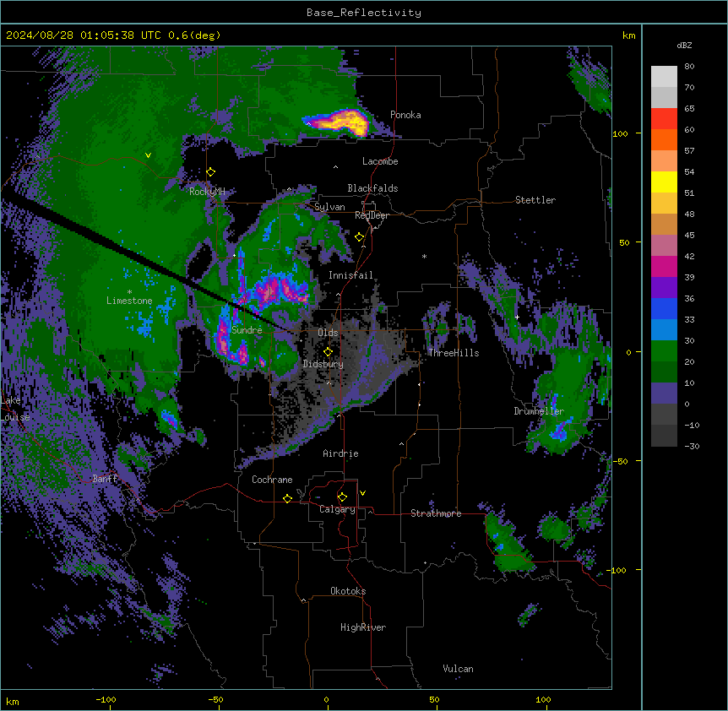This screenshot has width=728, height=711.
Task: Click the yellow marker south of RedDeer
Action: 360,237
